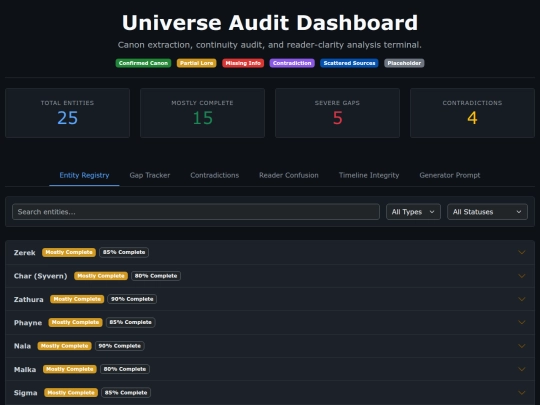Switch to the Reader Confusion tab
Viewport: 540px width, 405px height.
pos(289,175)
